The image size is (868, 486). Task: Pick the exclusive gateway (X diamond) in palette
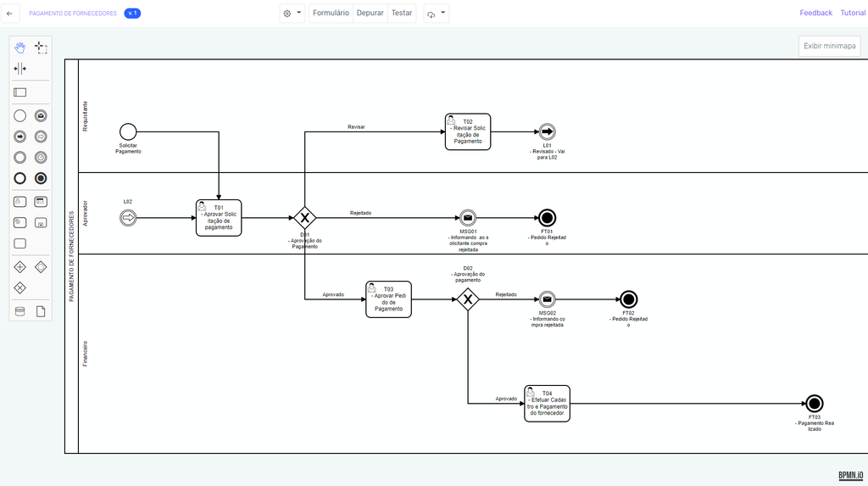19,288
